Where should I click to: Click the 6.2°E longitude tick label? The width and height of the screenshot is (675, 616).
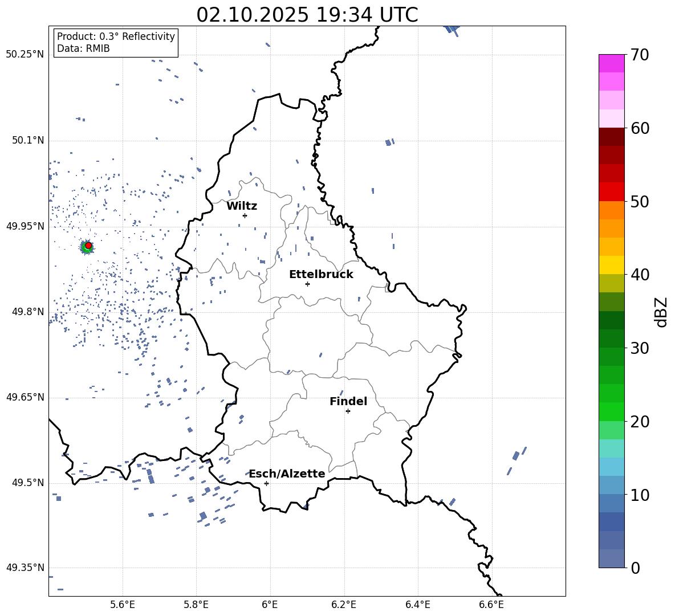[344, 604]
